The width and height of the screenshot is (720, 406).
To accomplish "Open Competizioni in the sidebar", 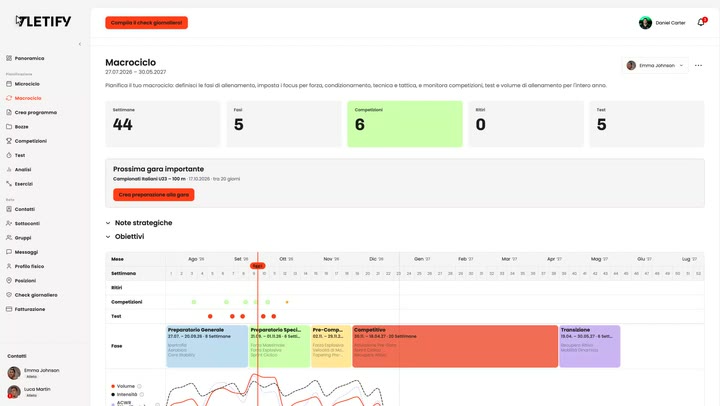I will pos(27,141).
